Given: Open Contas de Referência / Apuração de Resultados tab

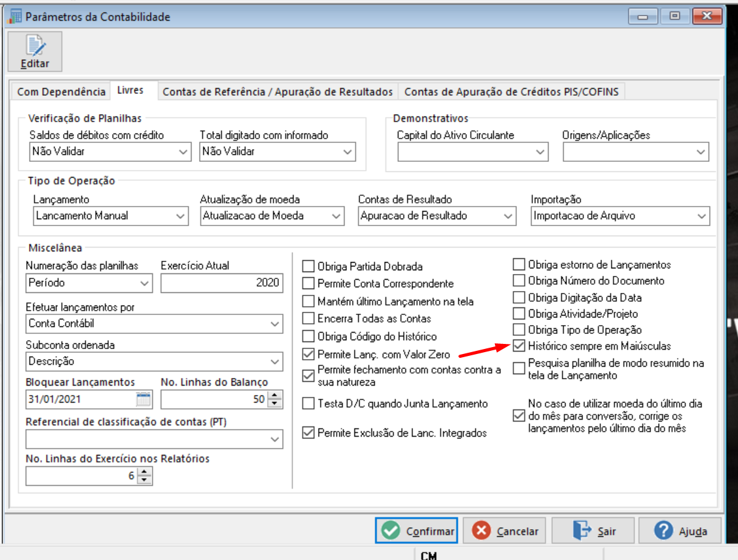Looking at the screenshot, I should pyautogui.click(x=278, y=91).
